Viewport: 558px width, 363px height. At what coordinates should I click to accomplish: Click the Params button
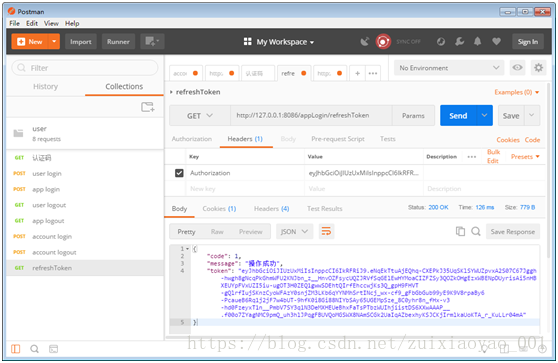413,116
